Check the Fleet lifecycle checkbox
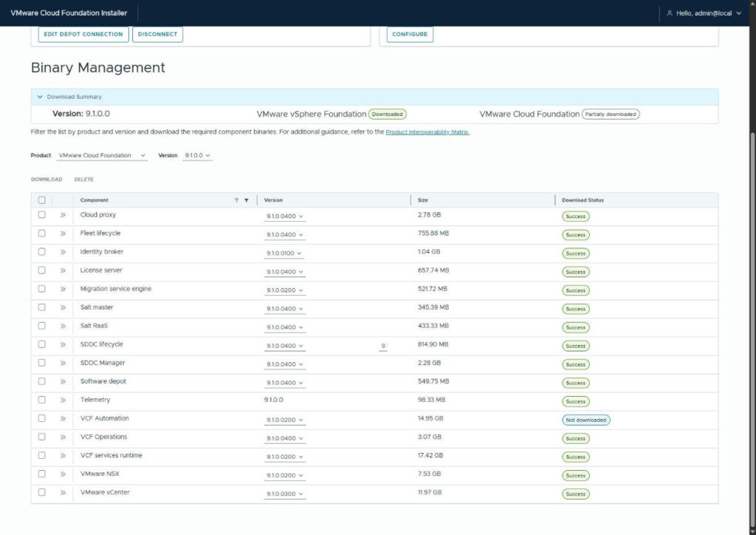 click(42, 233)
